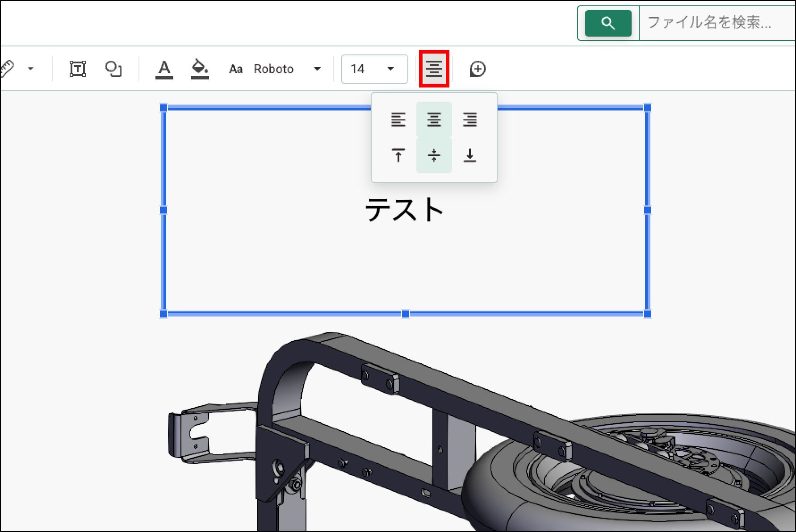Viewport: 796px width, 532px height.
Task: Align text to the top
Action: (398, 155)
